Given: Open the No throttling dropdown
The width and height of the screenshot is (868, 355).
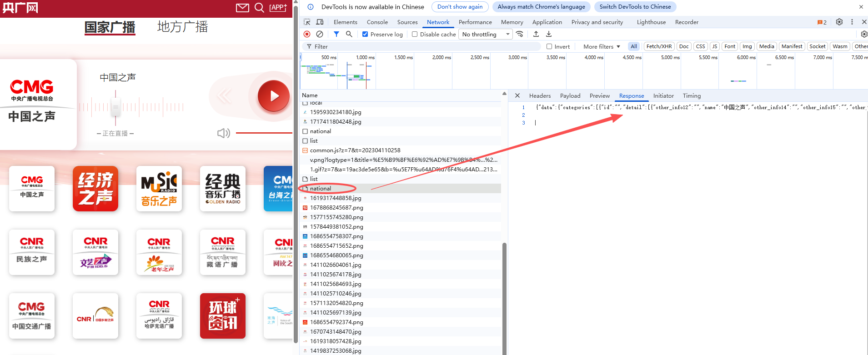Looking at the screenshot, I should pyautogui.click(x=485, y=34).
